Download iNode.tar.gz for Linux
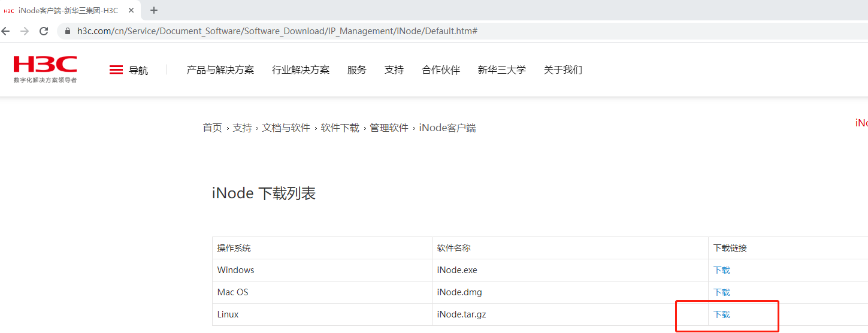The width and height of the screenshot is (868, 333). [722, 314]
